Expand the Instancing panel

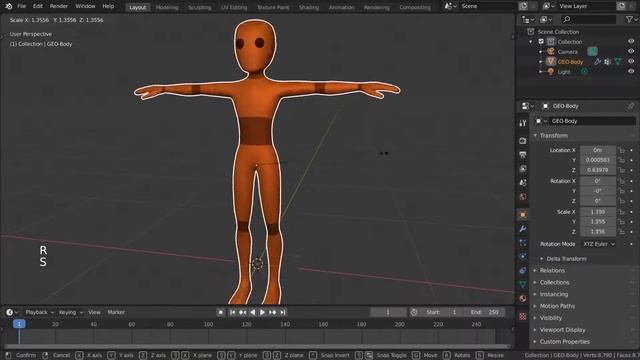554,294
